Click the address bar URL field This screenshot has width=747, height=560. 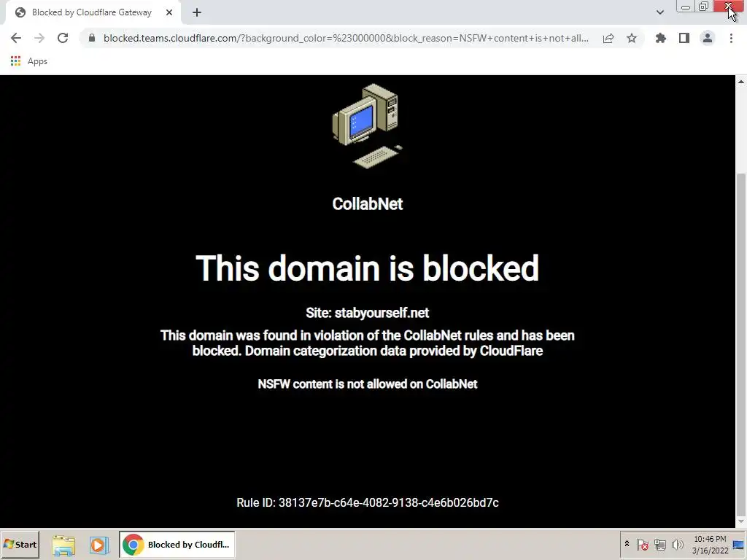click(x=346, y=38)
